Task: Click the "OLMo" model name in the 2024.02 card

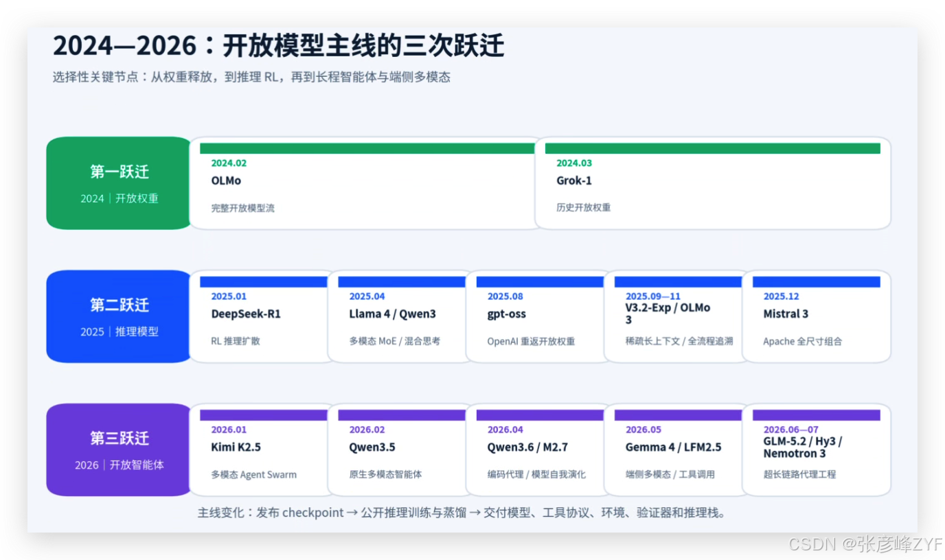Action: click(226, 180)
